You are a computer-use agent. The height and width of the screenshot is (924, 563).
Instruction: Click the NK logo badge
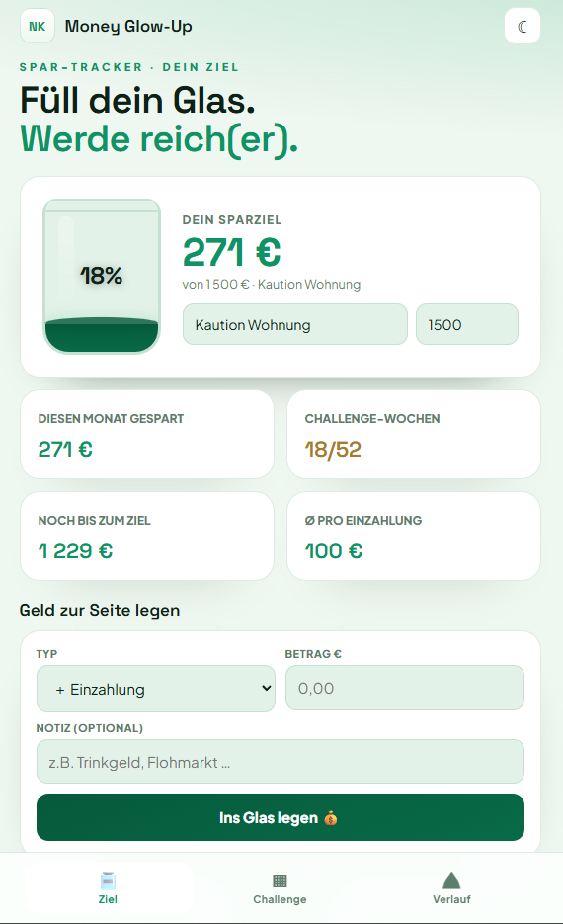coord(38,26)
